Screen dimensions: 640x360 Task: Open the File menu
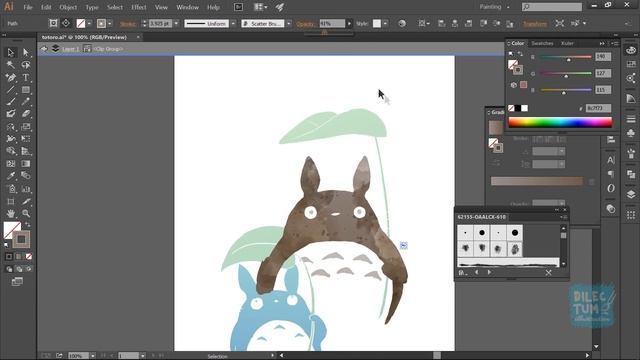28,7
